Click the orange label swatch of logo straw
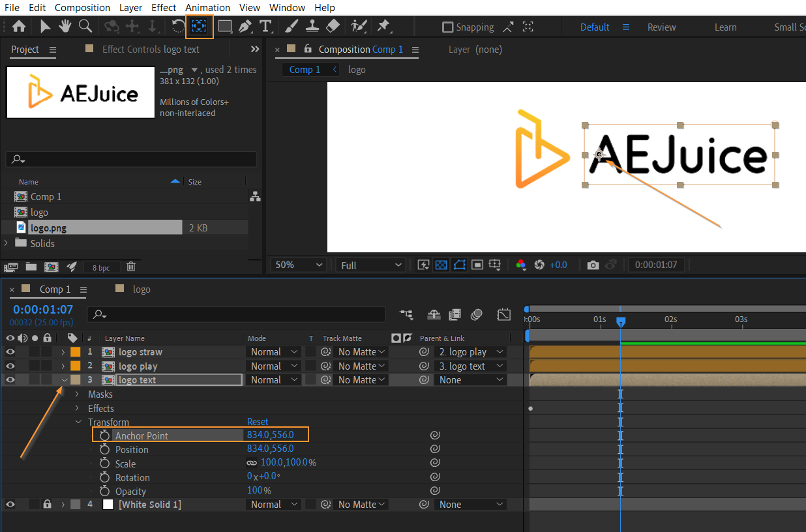 coord(76,352)
